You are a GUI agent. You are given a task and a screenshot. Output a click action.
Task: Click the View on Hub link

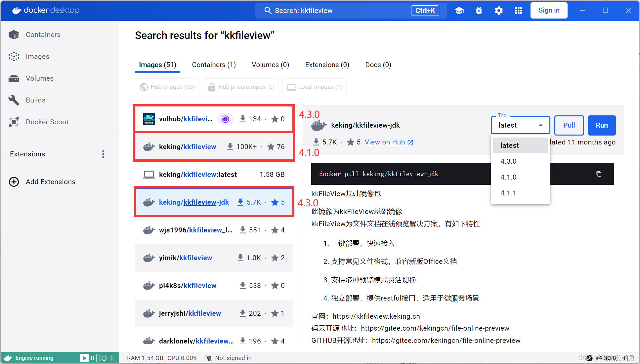[x=385, y=142]
